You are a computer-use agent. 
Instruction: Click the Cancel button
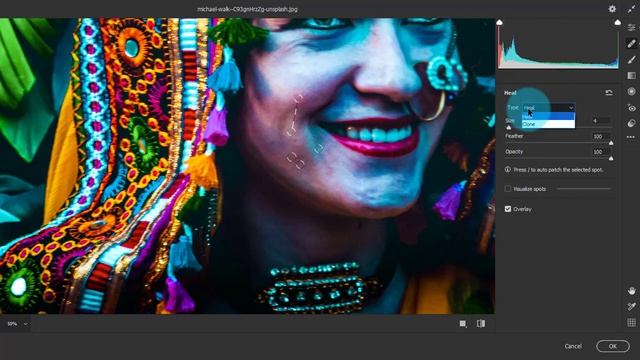point(573,346)
